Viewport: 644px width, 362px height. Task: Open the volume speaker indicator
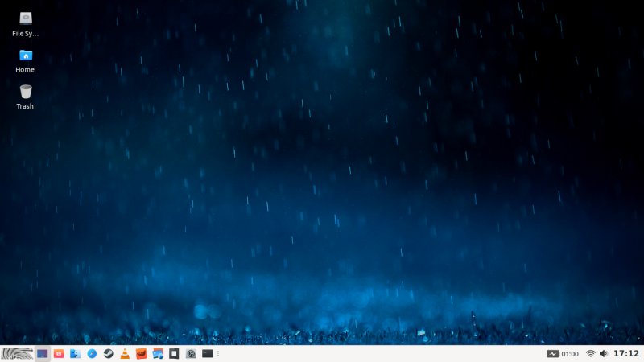[603, 353]
